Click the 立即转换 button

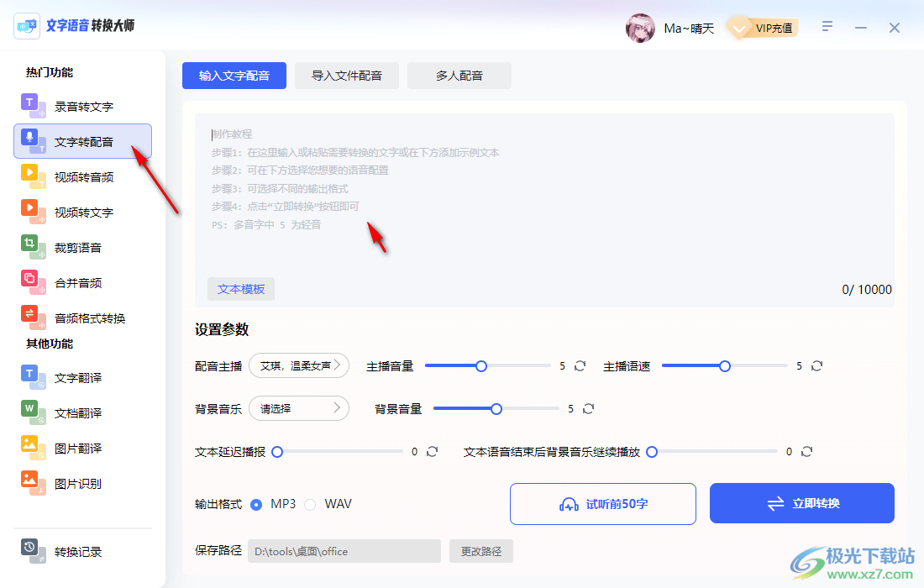click(802, 503)
